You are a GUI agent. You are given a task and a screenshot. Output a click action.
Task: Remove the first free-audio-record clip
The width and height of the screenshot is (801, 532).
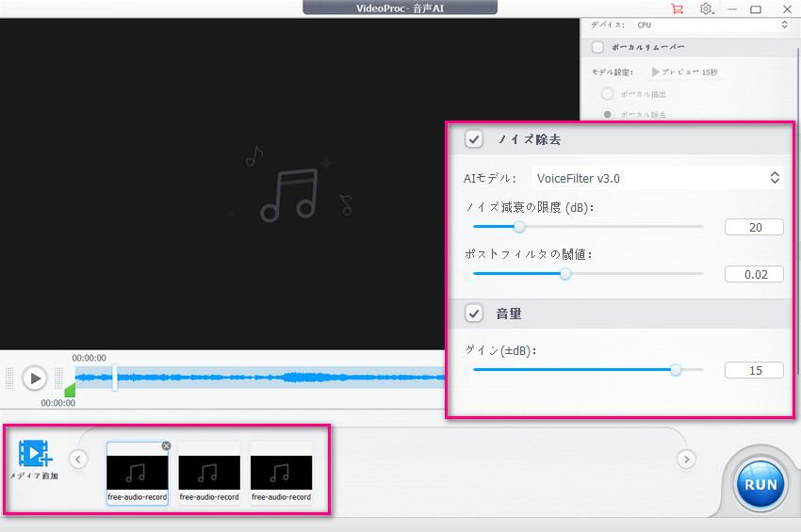coord(166,445)
